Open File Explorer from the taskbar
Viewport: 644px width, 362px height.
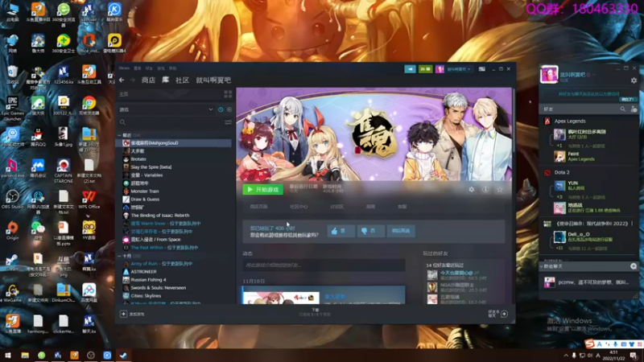(25, 356)
